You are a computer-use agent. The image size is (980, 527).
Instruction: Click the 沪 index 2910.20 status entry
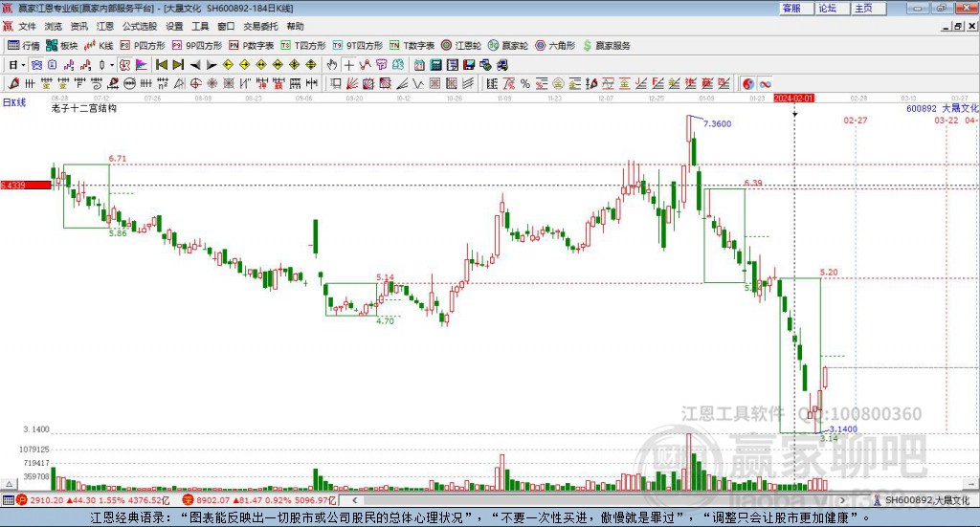point(94,500)
